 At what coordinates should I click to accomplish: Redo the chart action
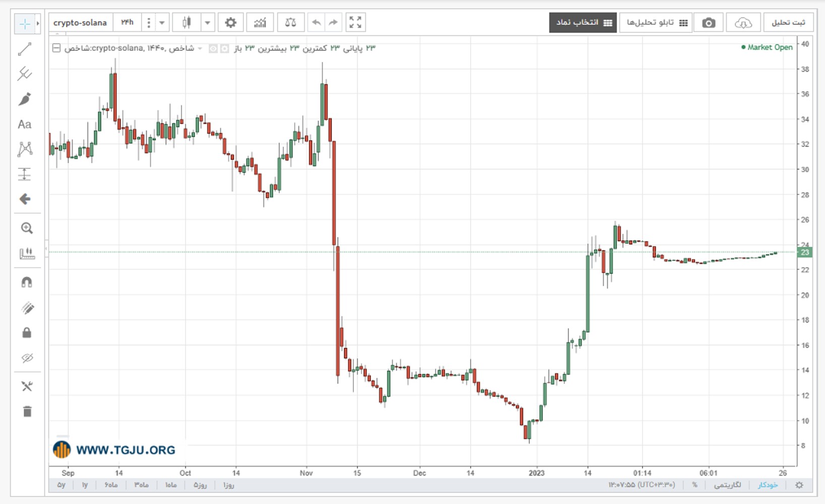(333, 23)
